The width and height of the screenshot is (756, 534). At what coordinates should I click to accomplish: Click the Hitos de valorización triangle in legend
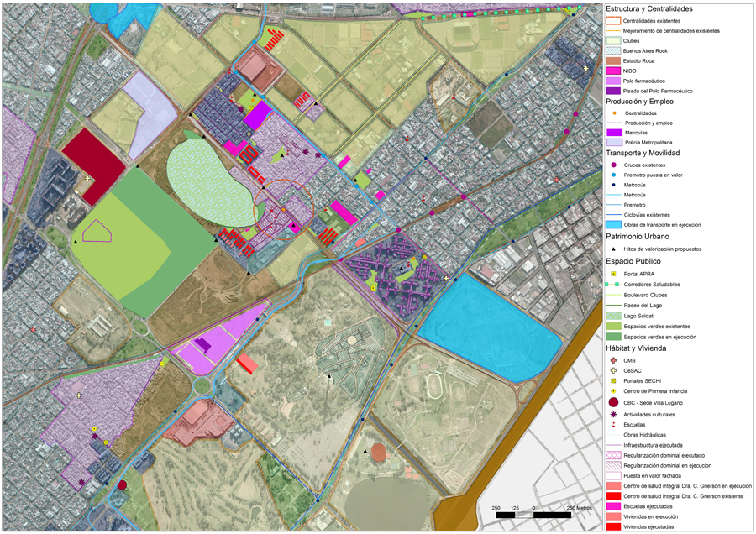coord(613,249)
